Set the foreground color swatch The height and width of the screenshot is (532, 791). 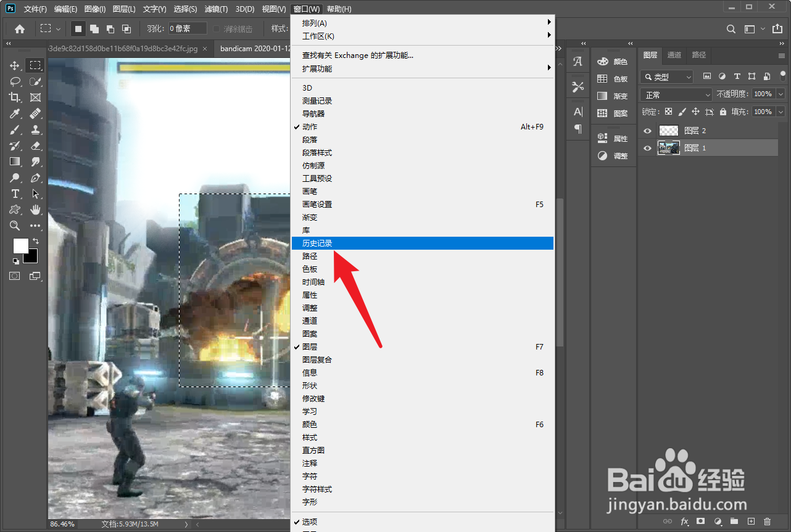tap(20, 245)
